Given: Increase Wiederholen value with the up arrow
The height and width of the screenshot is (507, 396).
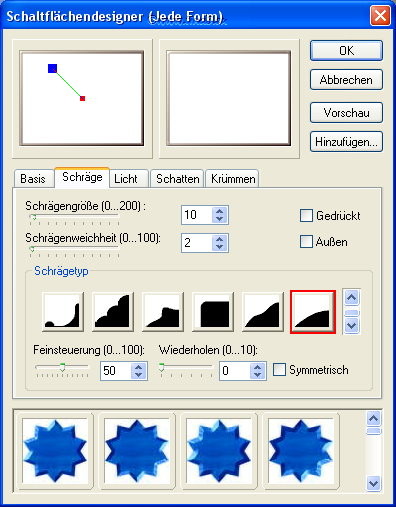Looking at the screenshot, I should (257, 367).
